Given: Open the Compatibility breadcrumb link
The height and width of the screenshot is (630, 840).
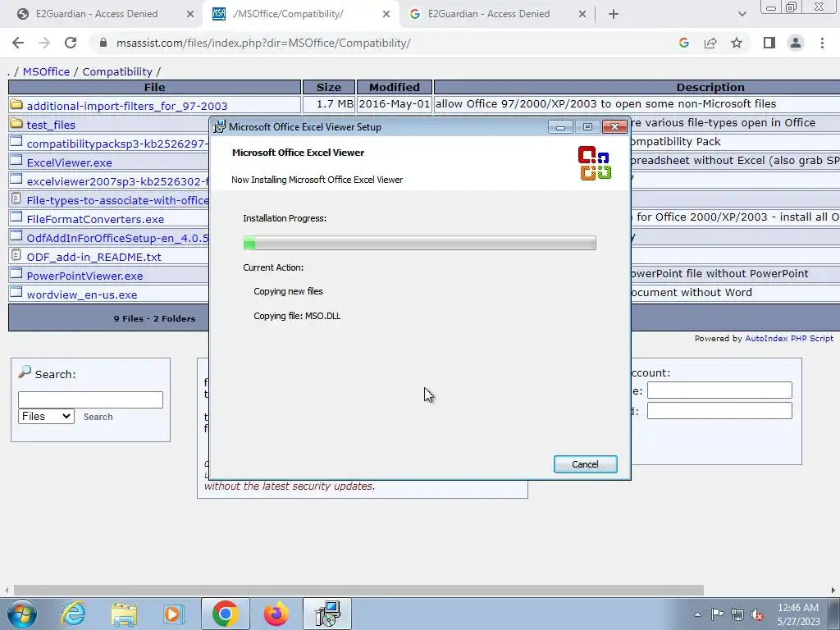Looking at the screenshot, I should pyautogui.click(x=117, y=72).
